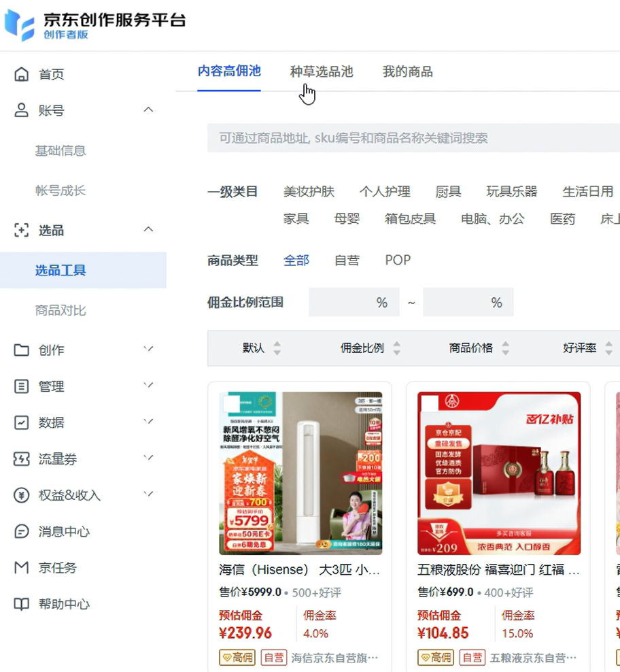Click the 消息中心 chat bubble icon
This screenshot has width=620, height=672.
pyautogui.click(x=22, y=531)
